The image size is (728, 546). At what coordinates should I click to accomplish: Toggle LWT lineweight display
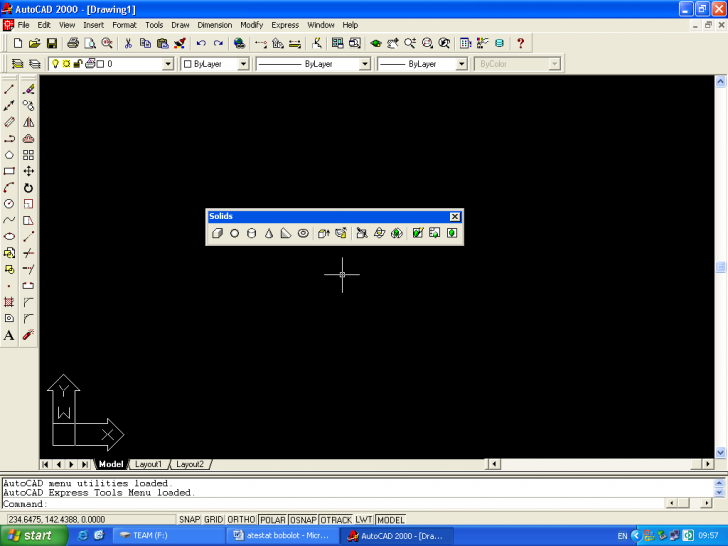coord(364,520)
